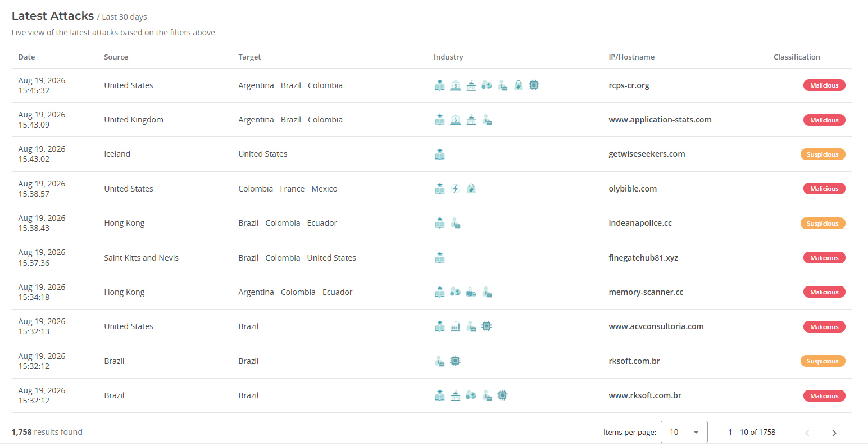
Task: Click the business person icon for indeanapolice.cc
Action: click(x=456, y=223)
